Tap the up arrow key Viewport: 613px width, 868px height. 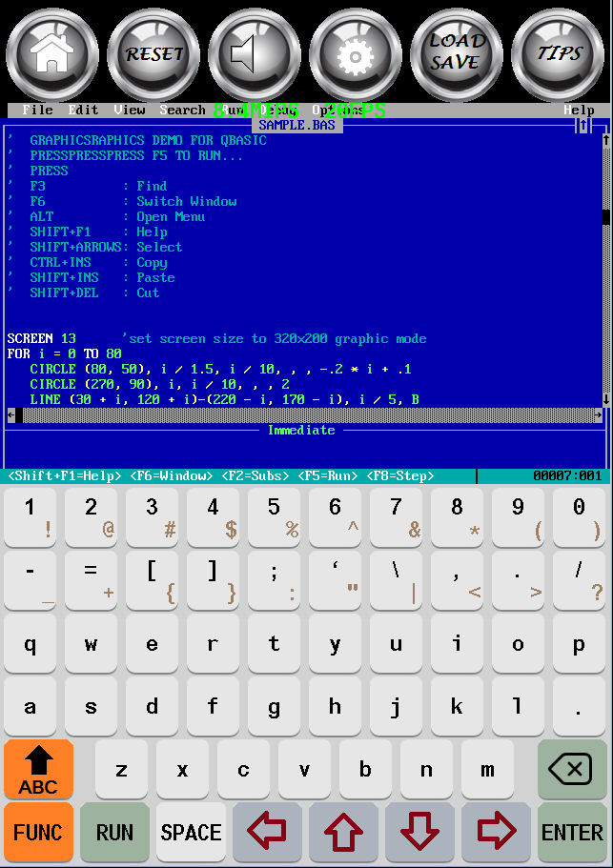coord(343,831)
